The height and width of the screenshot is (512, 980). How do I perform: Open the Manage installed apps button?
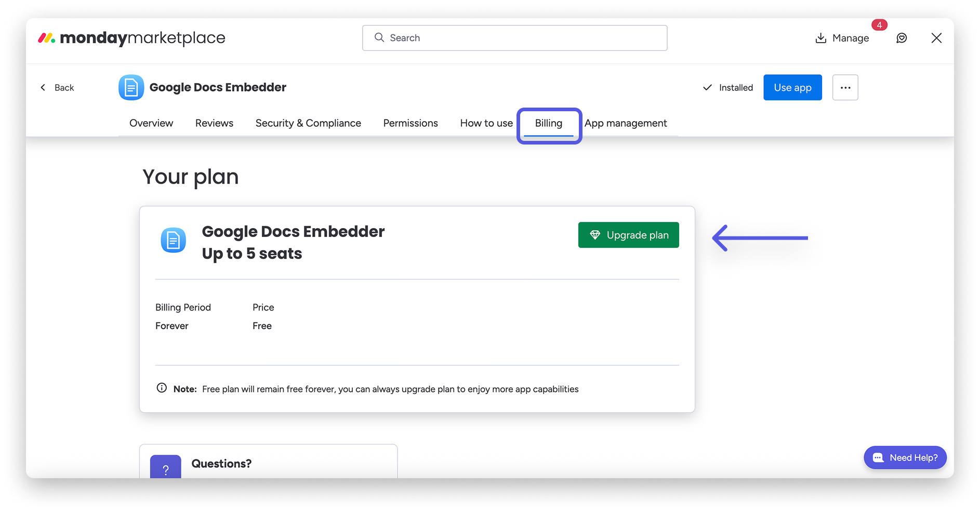842,38
